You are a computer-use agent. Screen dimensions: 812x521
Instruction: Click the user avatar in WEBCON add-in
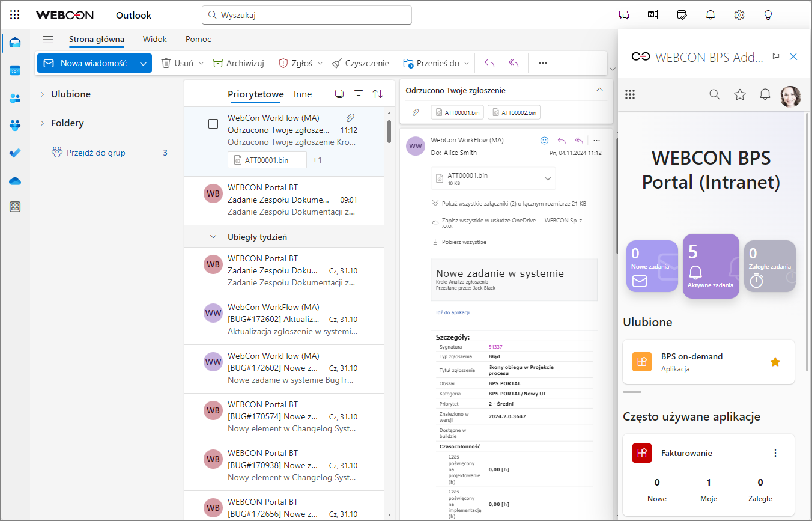[790, 95]
